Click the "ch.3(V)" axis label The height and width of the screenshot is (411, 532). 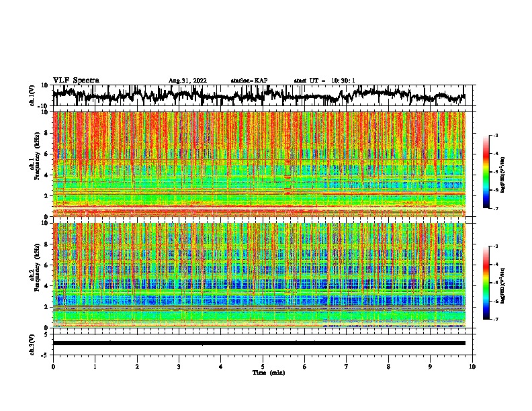32,345
